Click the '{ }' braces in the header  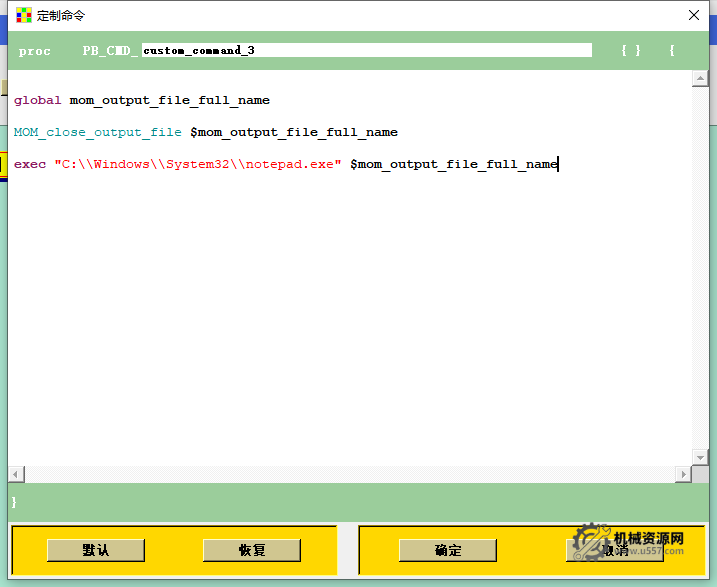pyautogui.click(x=631, y=50)
